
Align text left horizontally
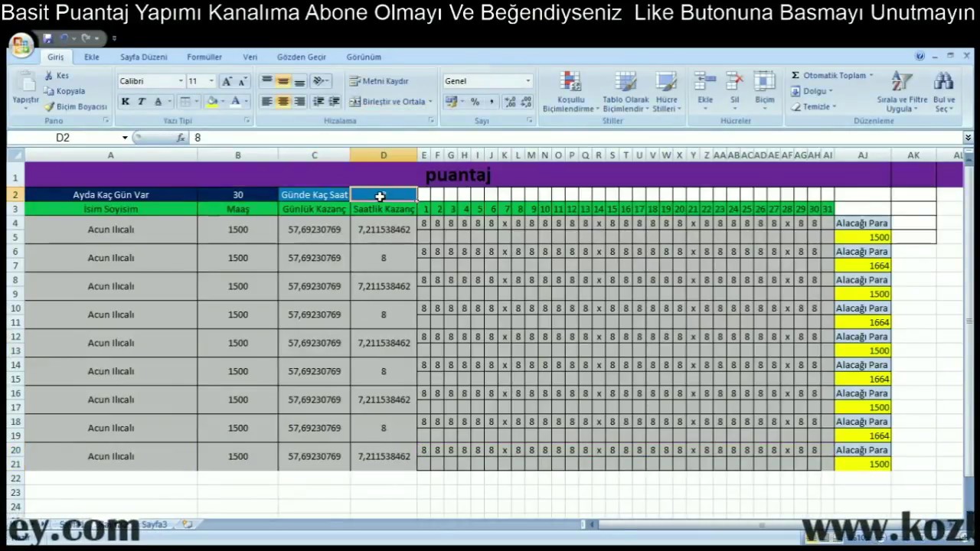click(x=266, y=101)
